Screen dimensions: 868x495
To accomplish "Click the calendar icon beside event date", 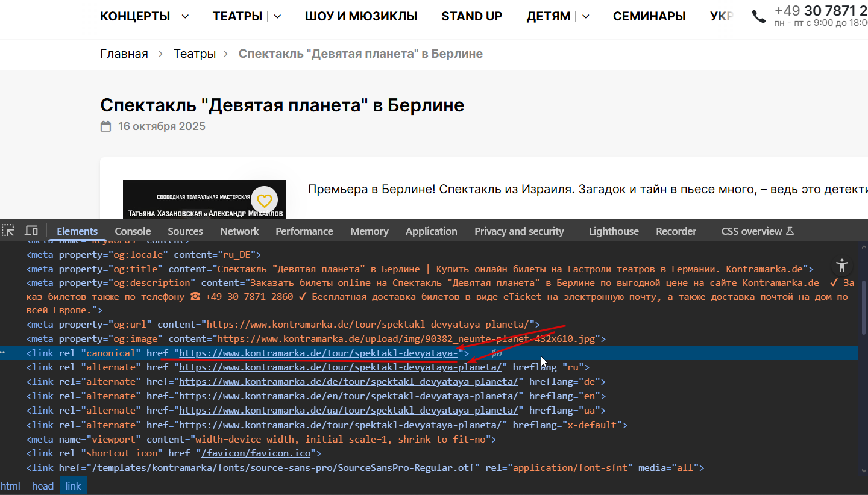I will click(x=106, y=126).
